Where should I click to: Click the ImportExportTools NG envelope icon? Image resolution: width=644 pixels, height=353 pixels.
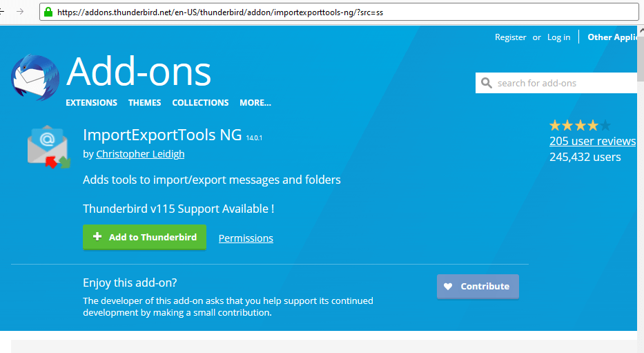click(x=48, y=147)
